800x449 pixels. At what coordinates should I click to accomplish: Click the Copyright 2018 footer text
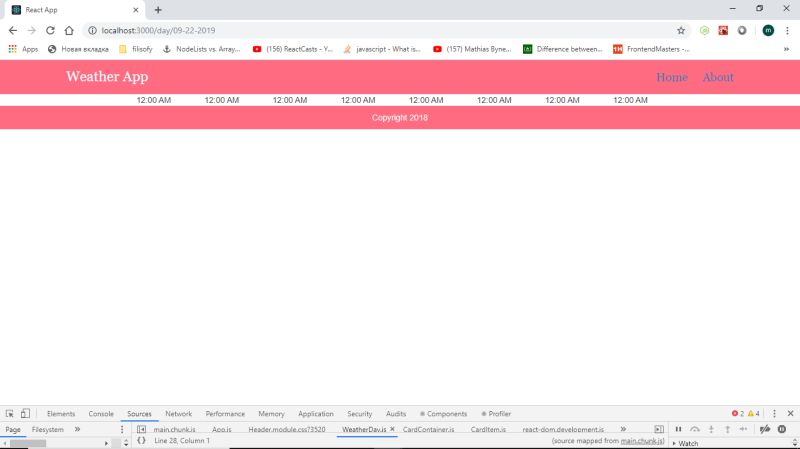pos(399,117)
